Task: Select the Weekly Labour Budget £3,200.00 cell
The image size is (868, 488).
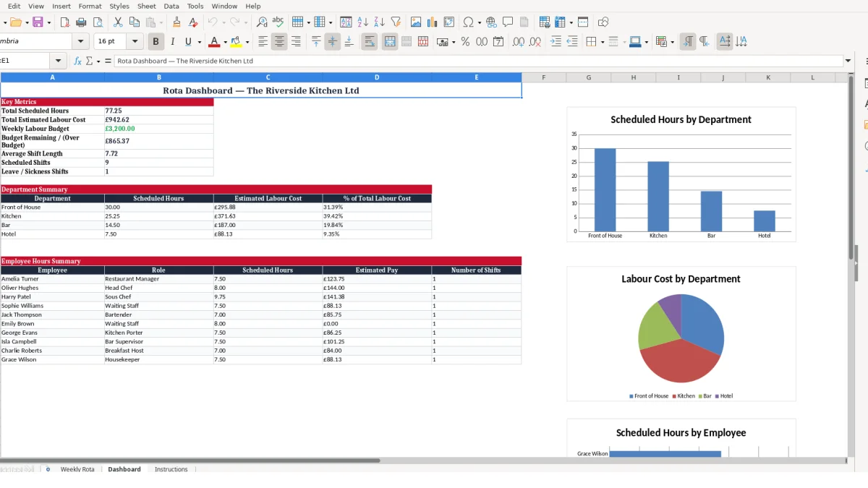Action: pos(158,129)
